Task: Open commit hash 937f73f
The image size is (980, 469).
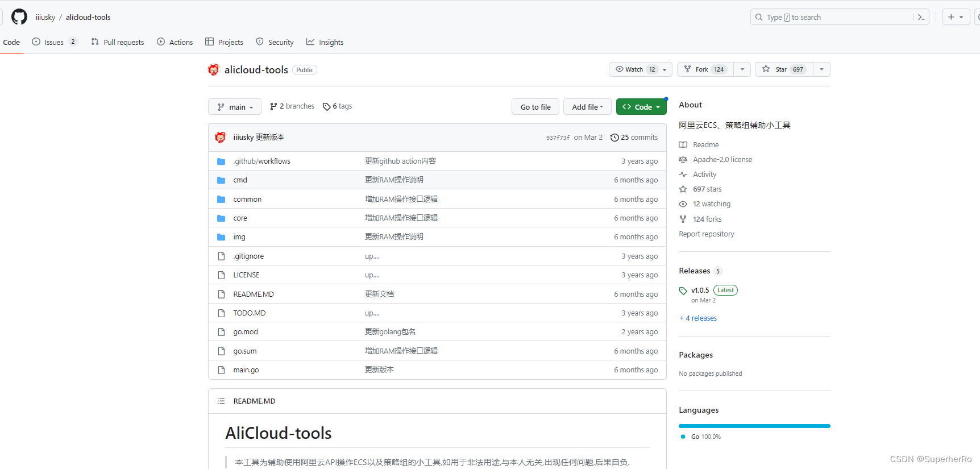Action: tap(558, 138)
